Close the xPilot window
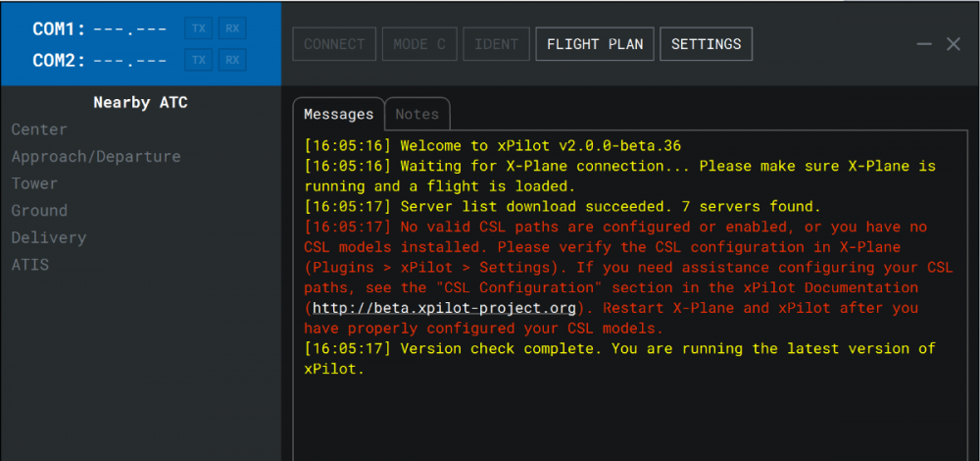This screenshot has width=980, height=461. [x=953, y=44]
